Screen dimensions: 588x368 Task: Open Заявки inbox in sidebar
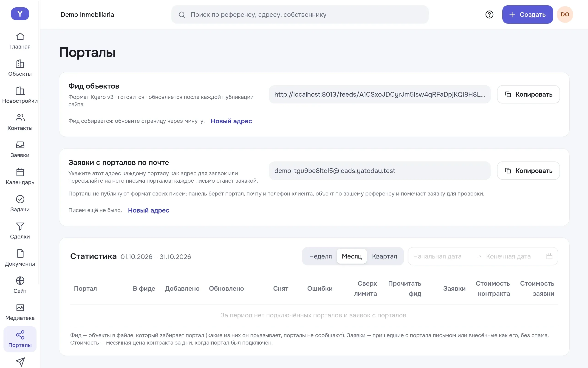[x=20, y=149]
